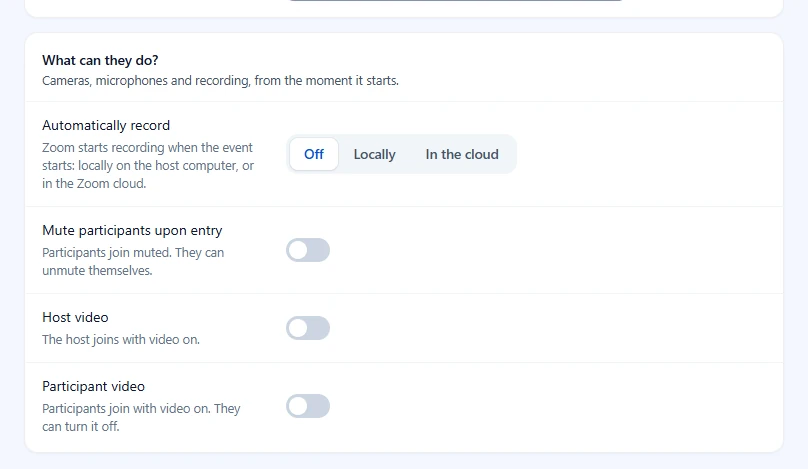808x469 pixels.
Task: Click the 'Cameras, microphones and recording' subtitle
Action: click(221, 80)
